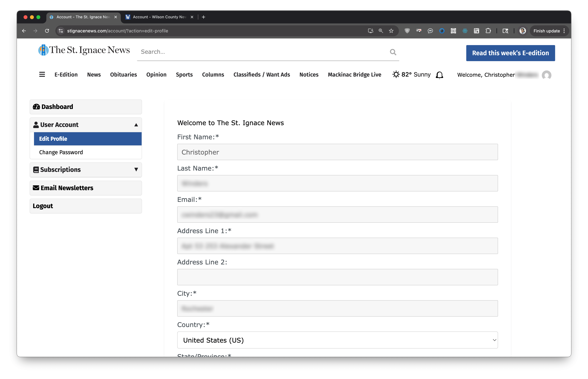Click the Last Name field
The width and height of the screenshot is (588, 379).
(337, 183)
